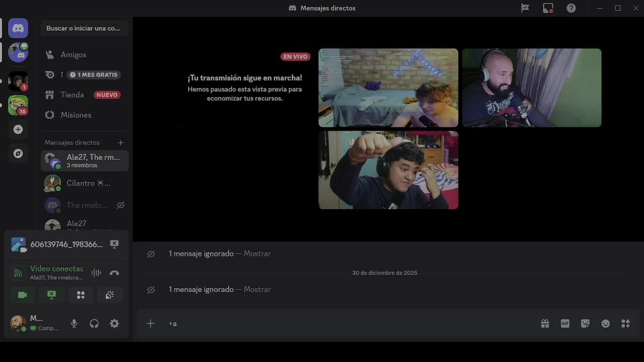Image resolution: width=644 pixels, height=362 pixels.
Task: Toggle the camera on or off
Action: click(x=23, y=295)
